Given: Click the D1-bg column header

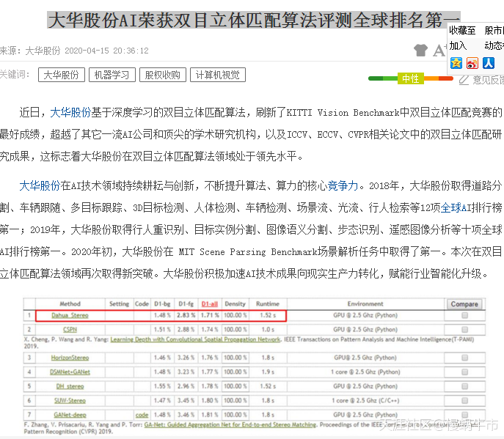Looking at the screenshot, I should (x=162, y=304).
